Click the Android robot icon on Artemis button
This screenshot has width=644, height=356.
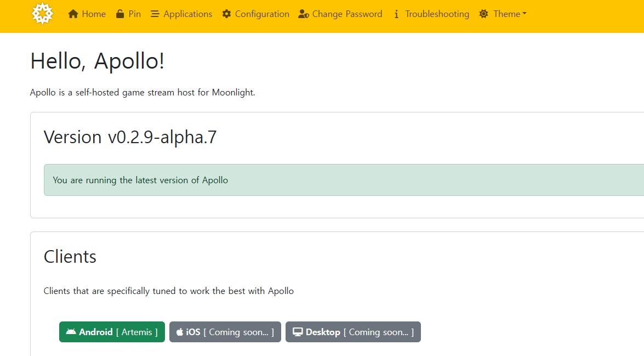pos(71,332)
